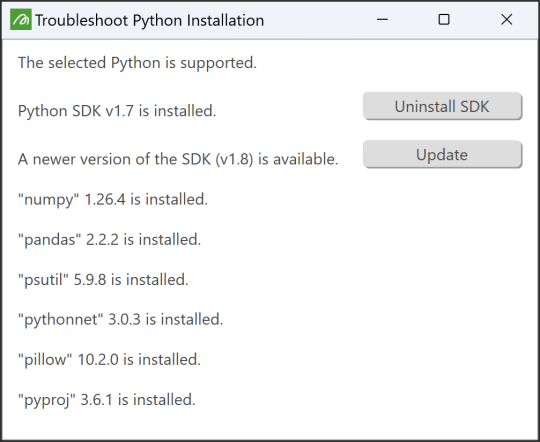The width and height of the screenshot is (540, 442).
Task: Click the quoted pillow package name
Action: coord(45,360)
